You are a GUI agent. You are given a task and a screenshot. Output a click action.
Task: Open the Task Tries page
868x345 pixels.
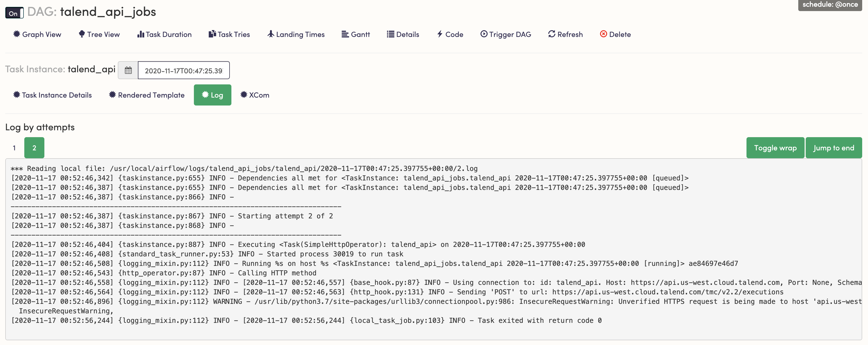229,34
